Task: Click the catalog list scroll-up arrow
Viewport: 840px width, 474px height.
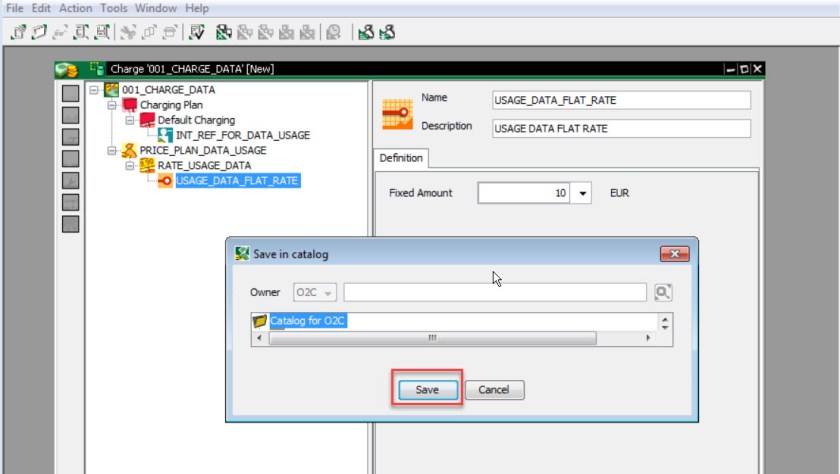Action: 665,319
